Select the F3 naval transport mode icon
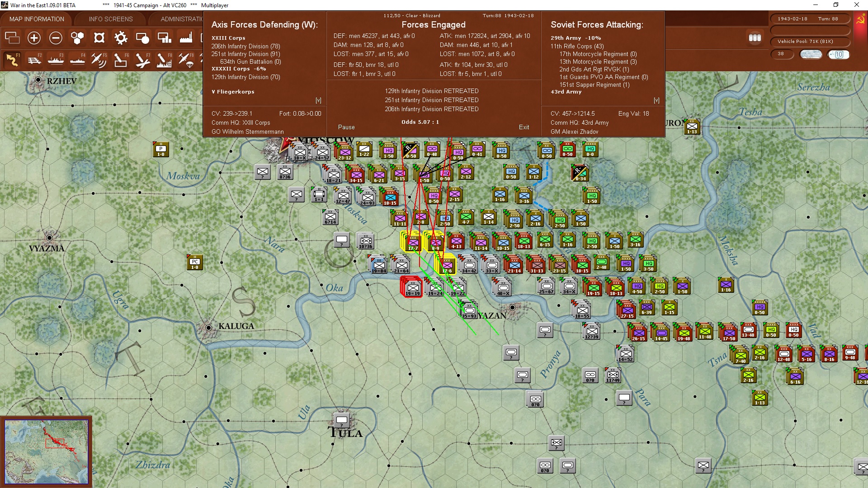 click(56, 60)
